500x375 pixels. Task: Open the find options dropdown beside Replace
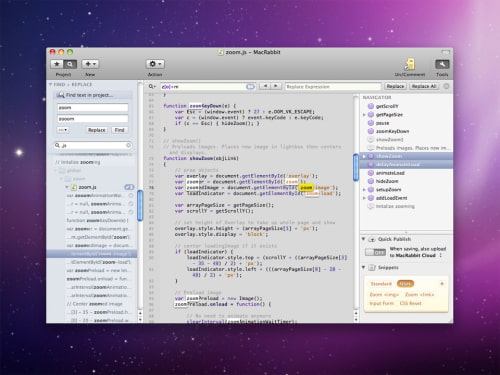pyautogui.click(x=63, y=130)
